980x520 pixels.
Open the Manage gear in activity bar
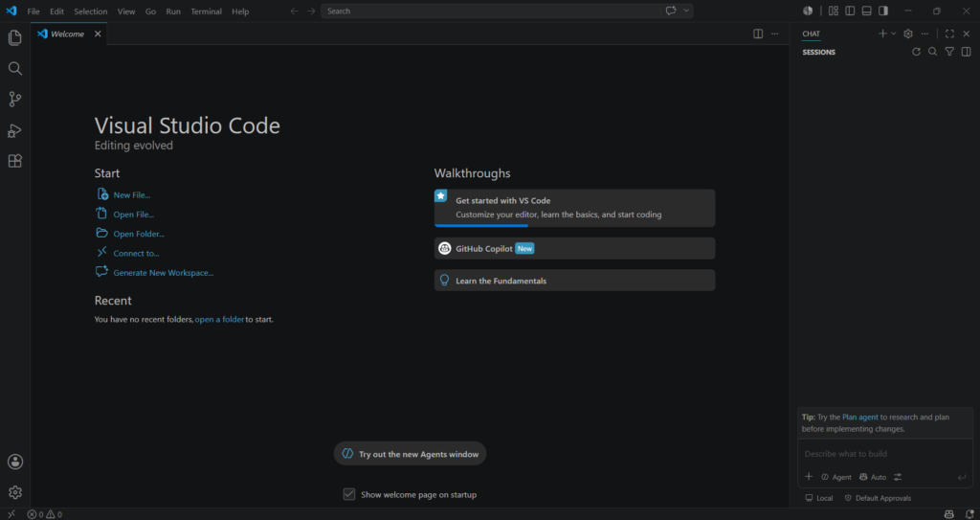[15, 492]
